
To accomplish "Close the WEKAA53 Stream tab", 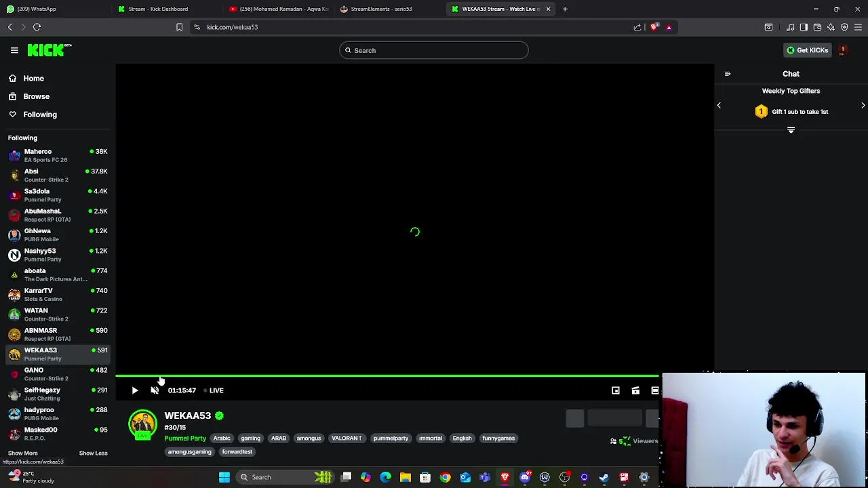I will 548,9.
